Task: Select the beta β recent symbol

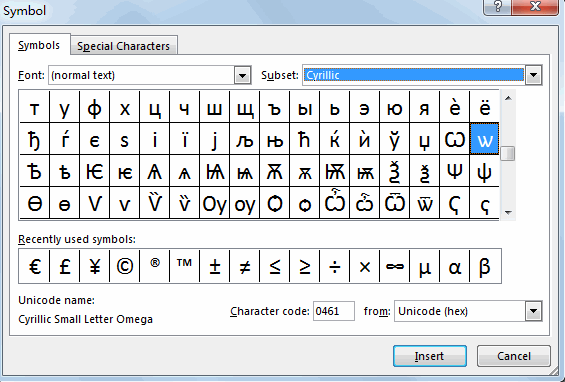Action: [x=485, y=266]
